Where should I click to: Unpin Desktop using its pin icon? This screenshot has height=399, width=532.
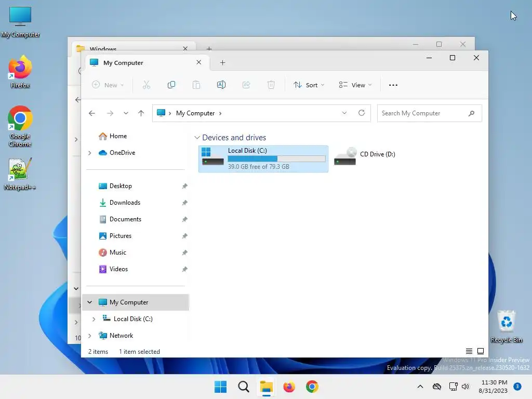click(184, 186)
